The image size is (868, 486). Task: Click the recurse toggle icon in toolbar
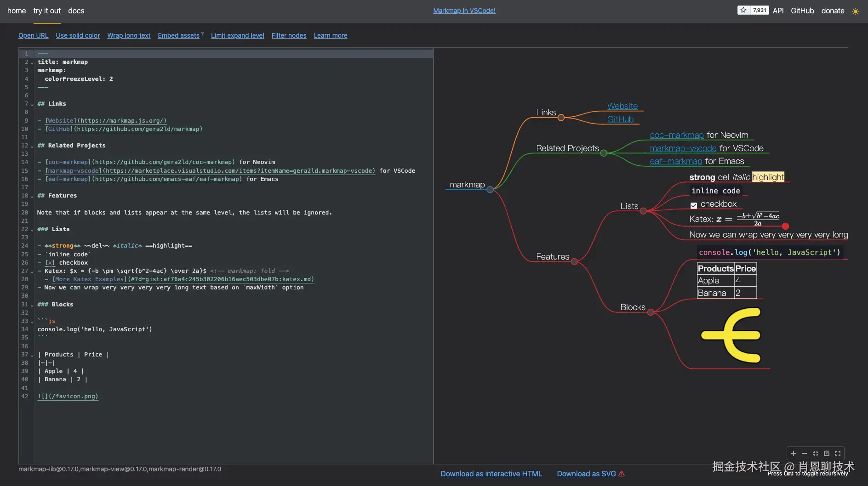[827, 453]
